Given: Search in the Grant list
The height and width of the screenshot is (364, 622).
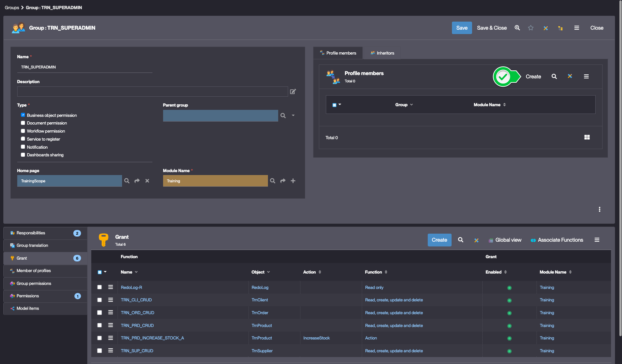Looking at the screenshot, I should (461, 240).
